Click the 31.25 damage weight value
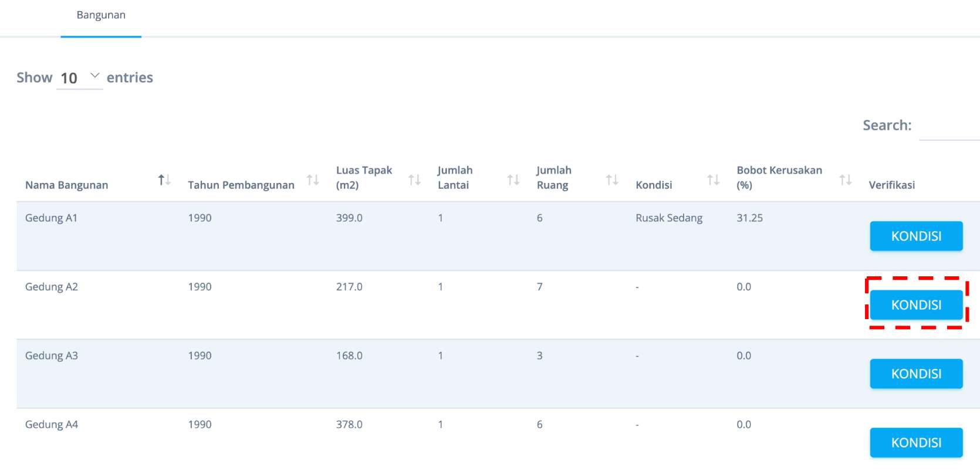The image size is (980, 474). tap(750, 218)
